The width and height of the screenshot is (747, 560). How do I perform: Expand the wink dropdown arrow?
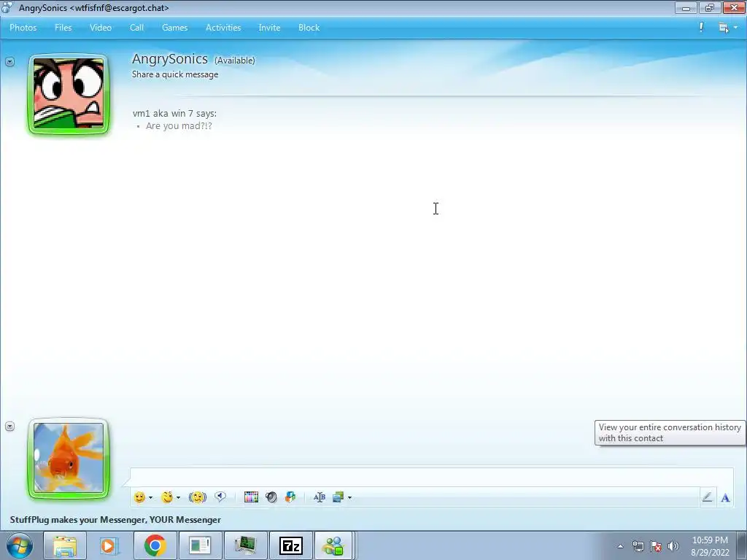pyautogui.click(x=178, y=497)
